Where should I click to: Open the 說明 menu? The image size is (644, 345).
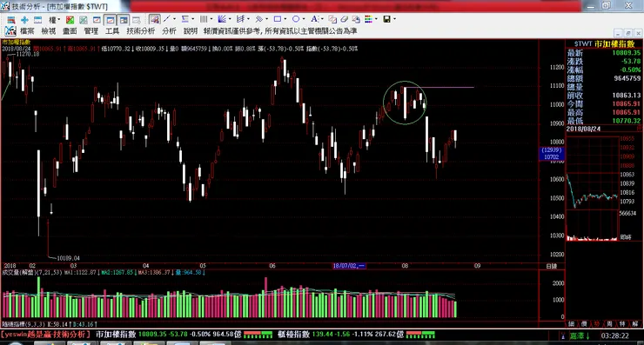point(191,30)
